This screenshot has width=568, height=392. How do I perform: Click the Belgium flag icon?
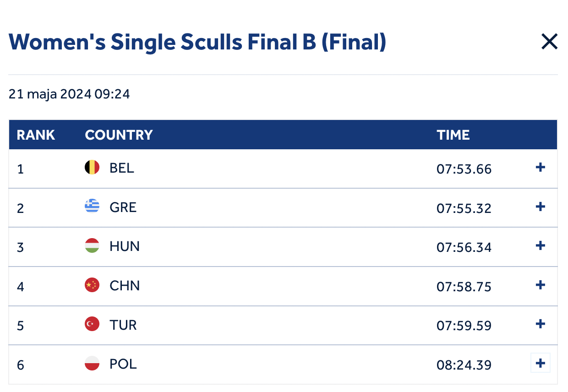92,168
